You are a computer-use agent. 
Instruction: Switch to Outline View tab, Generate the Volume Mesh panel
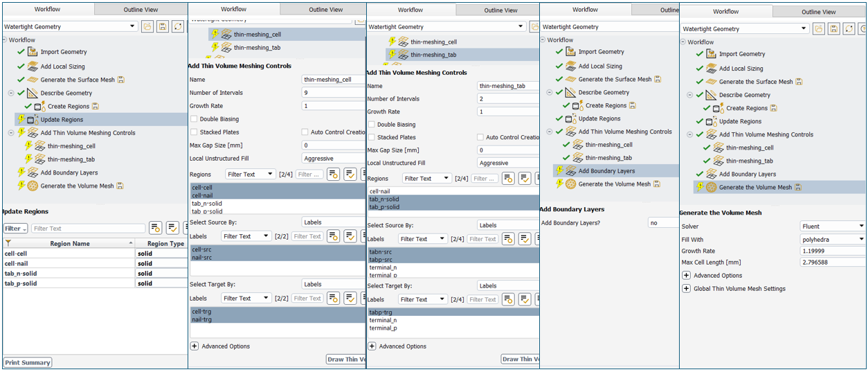[x=819, y=12]
